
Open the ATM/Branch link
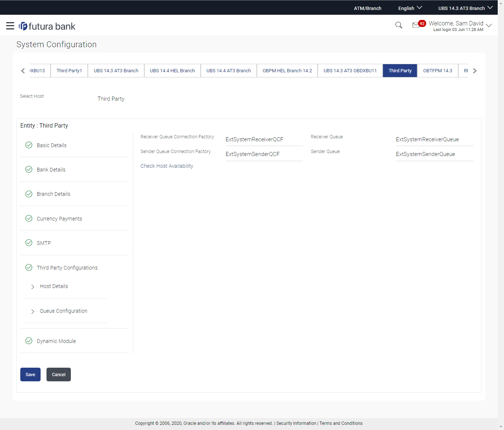pyautogui.click(x=367, y=8)
